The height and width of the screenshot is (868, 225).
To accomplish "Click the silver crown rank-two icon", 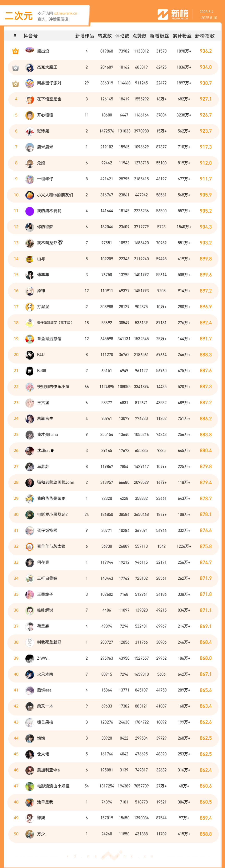I will pos(15,67).
